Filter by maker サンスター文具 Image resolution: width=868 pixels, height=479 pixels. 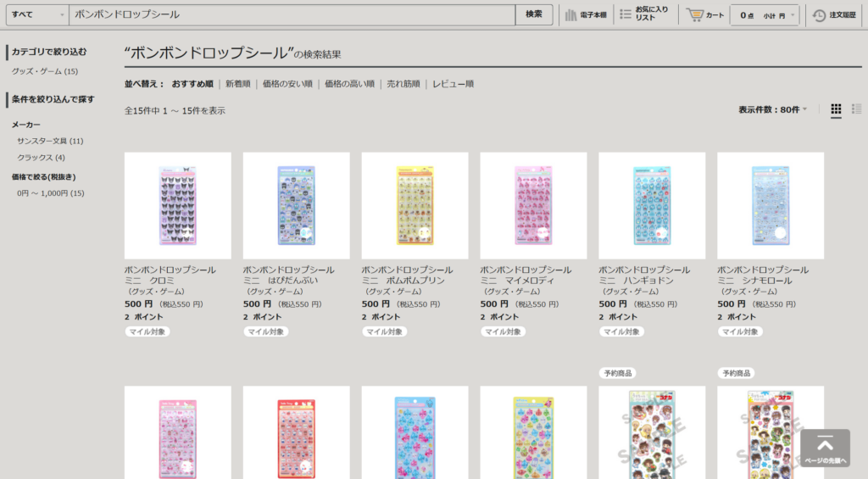coord(50,141)
